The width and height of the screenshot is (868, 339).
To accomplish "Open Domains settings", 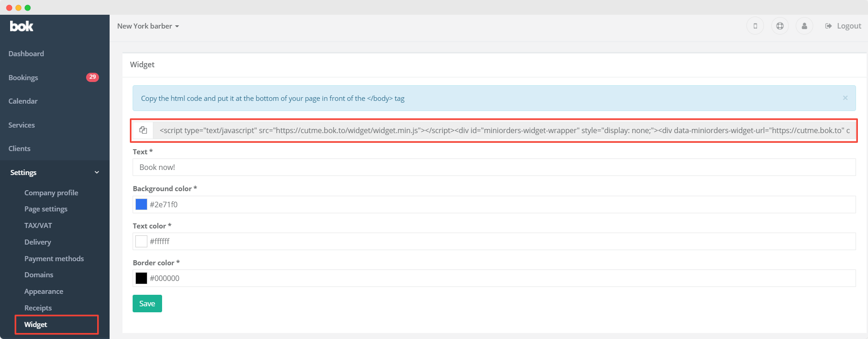I will pyautogui.click(x=39, y=275).
